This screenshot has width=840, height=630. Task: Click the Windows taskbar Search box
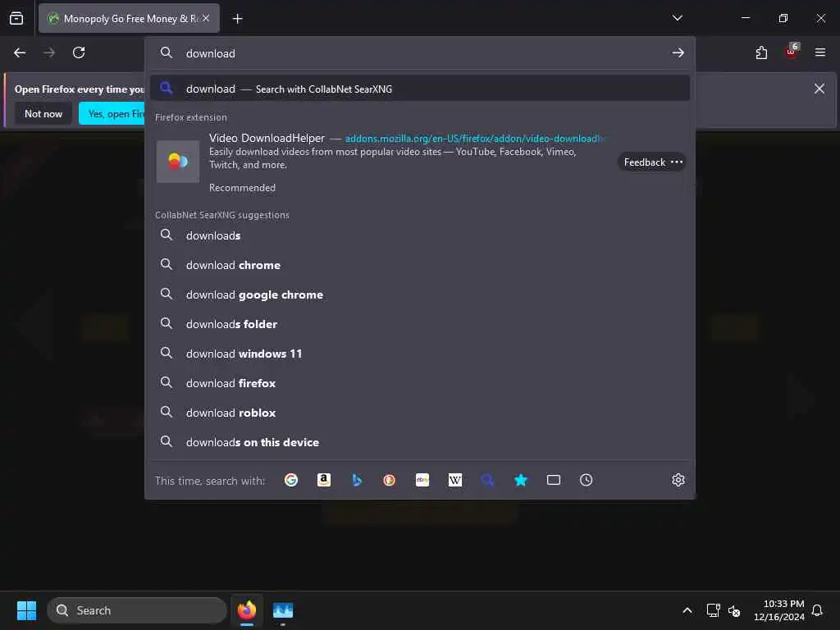tap(137, 610)
